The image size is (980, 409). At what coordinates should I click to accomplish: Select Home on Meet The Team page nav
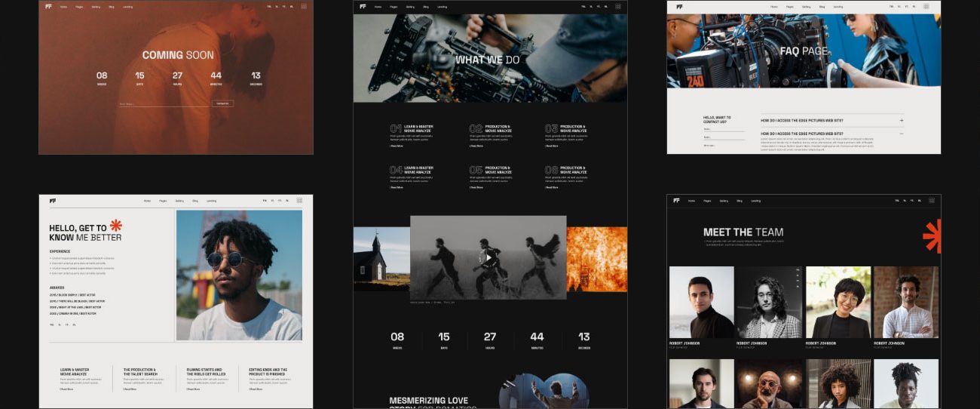pyautogui.click(x=691, y=201)
